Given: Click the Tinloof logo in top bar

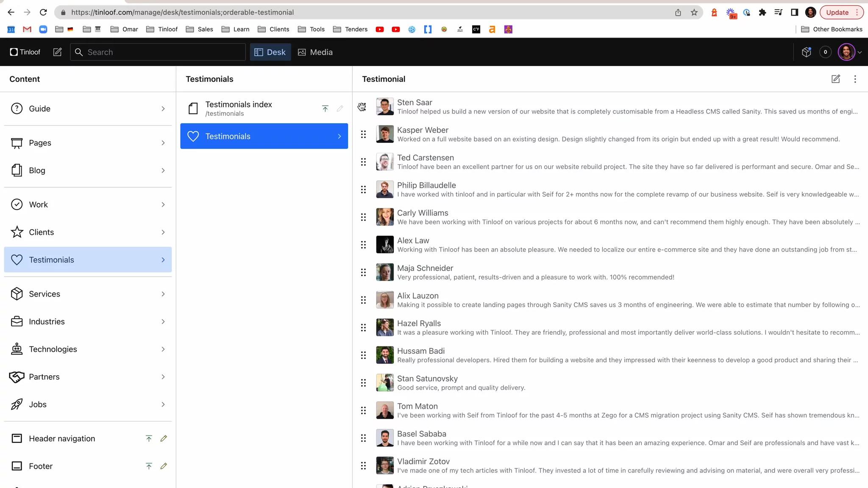Looking at the screenshot, I should tap(25, 52).
